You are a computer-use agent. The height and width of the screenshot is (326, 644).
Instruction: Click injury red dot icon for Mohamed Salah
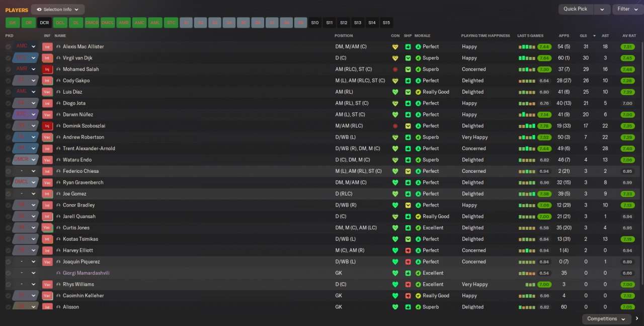[x=395, y=70]
